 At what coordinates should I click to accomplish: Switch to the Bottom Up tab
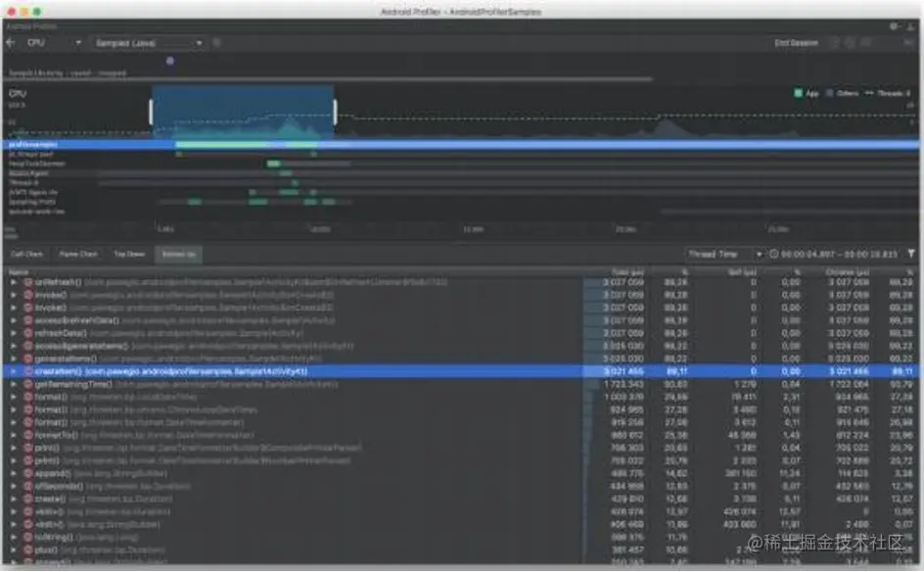pos(178,254)
